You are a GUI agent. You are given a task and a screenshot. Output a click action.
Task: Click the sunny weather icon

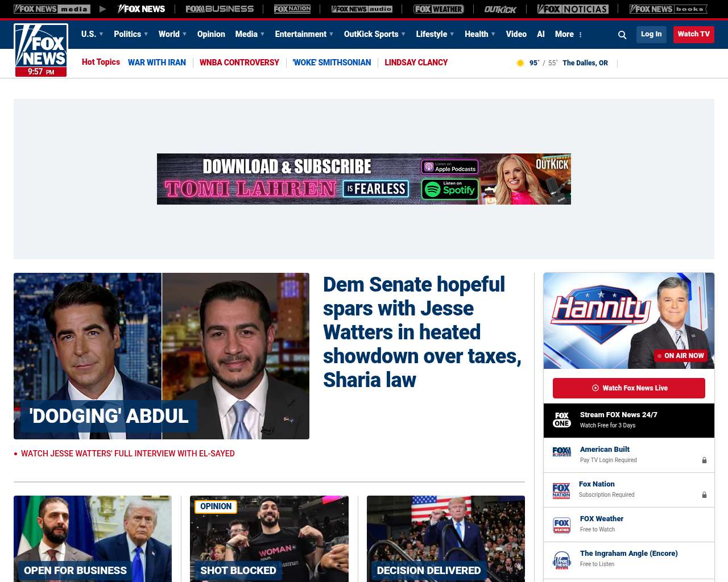pyautogui.click(x=520, y=63)
